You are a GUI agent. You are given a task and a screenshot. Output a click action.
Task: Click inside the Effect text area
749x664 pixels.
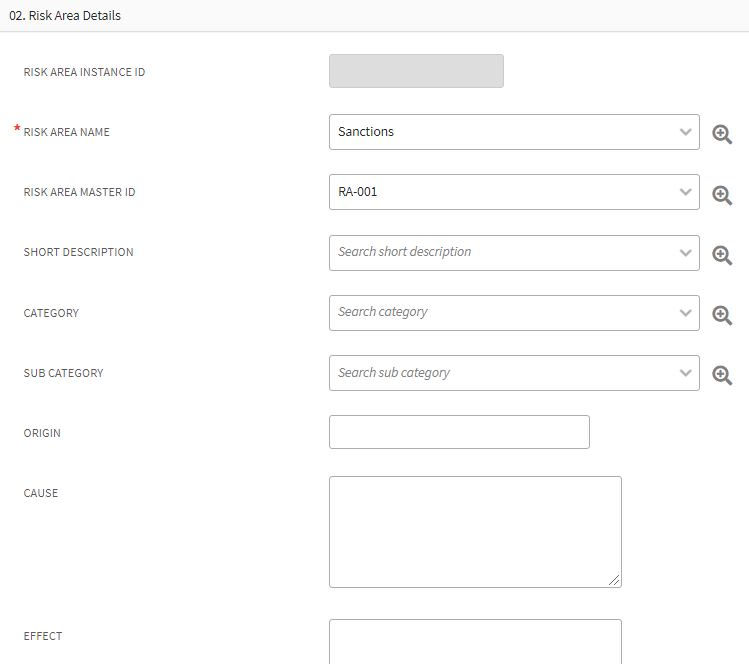click(475, 642)
